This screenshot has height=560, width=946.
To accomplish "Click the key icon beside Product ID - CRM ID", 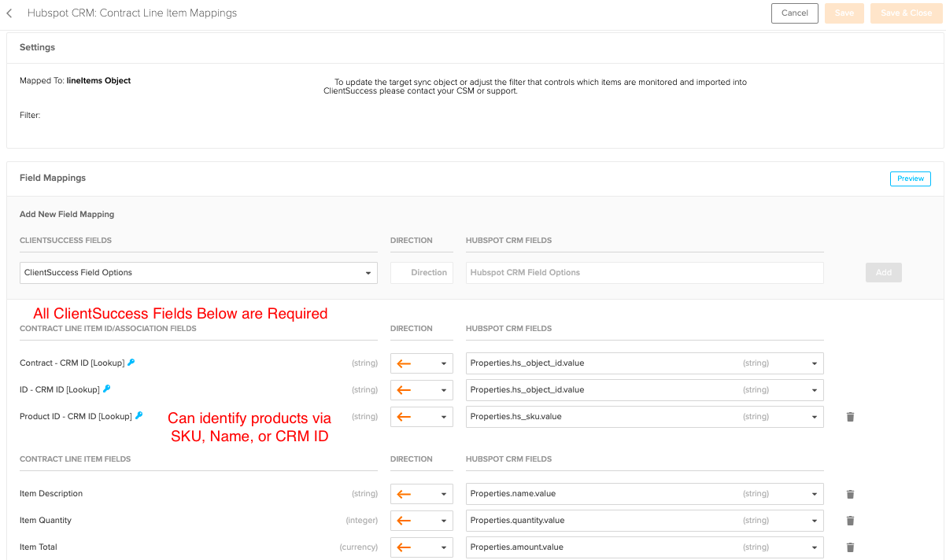I will pyautogui.click(x=139, y=416).
